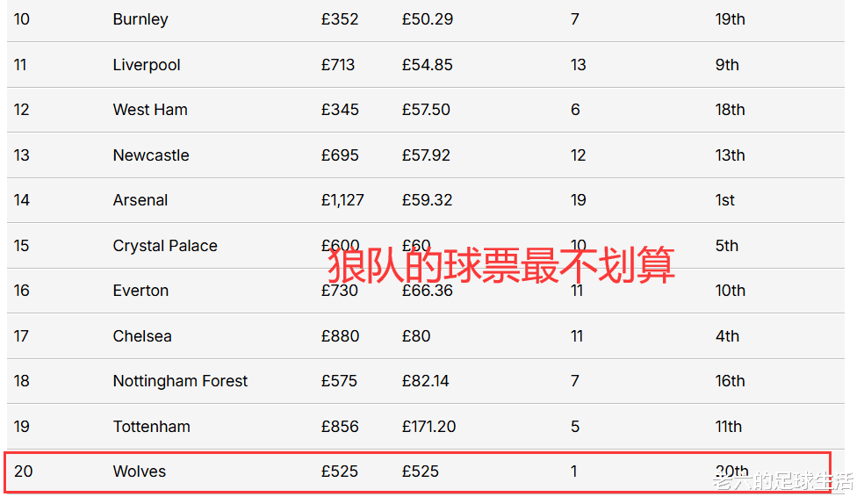
Task: Click the Arsenal team name
Action: click(140, 200)
